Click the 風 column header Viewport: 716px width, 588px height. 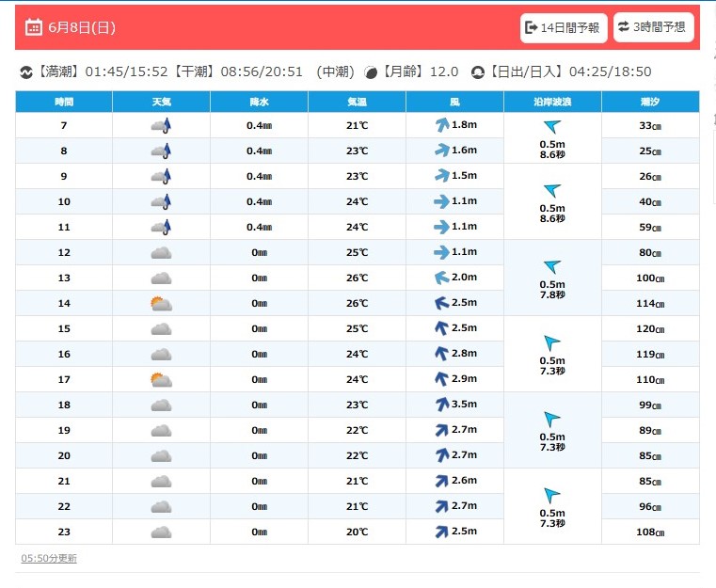pos(454,102)
